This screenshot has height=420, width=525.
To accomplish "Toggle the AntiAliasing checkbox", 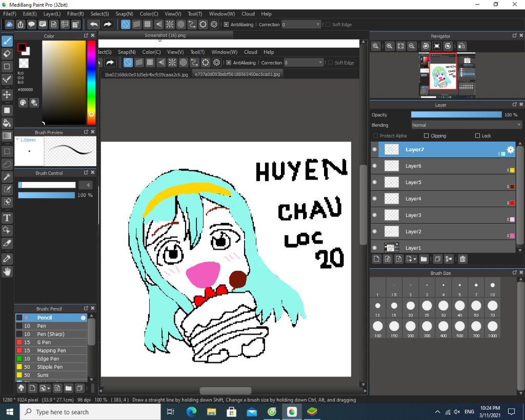I will 226,25.
